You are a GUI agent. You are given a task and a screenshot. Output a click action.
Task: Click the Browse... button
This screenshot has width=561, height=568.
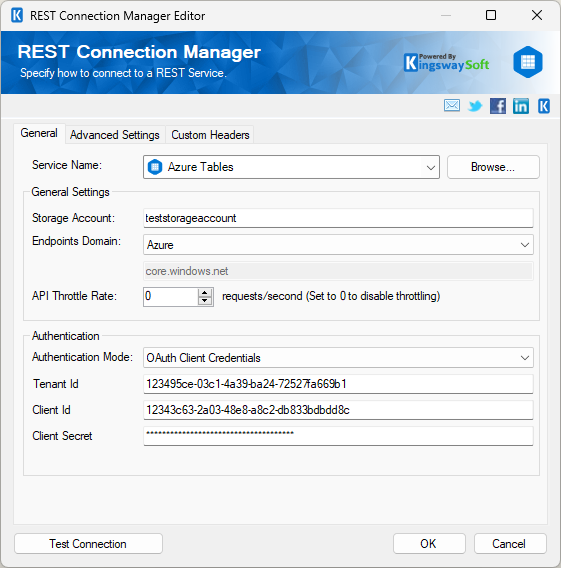493,167
